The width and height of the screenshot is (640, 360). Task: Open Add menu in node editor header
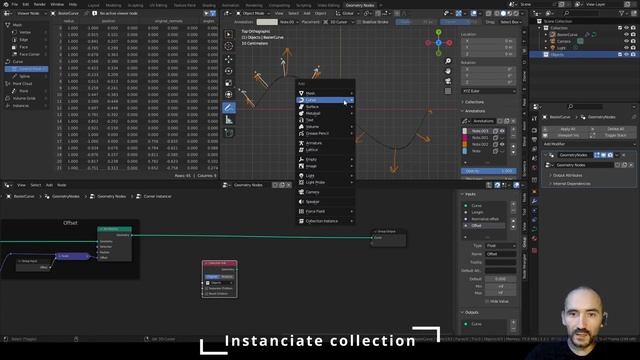49,185
